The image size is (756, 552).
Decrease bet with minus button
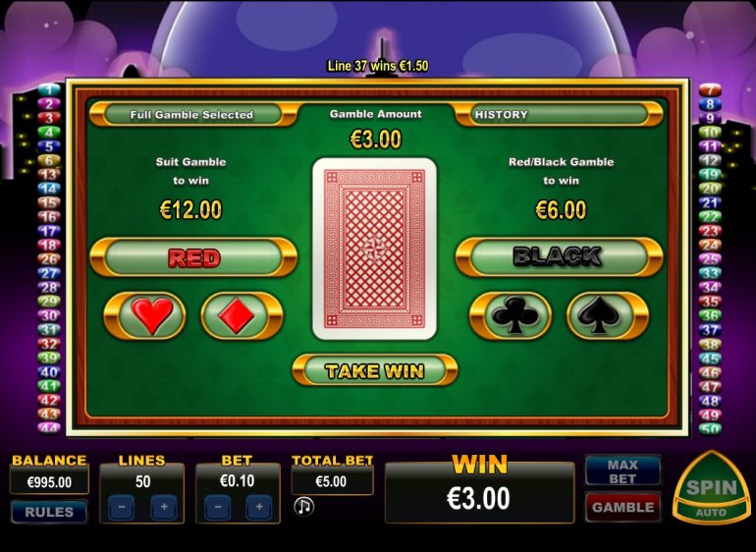coord(217,507)
